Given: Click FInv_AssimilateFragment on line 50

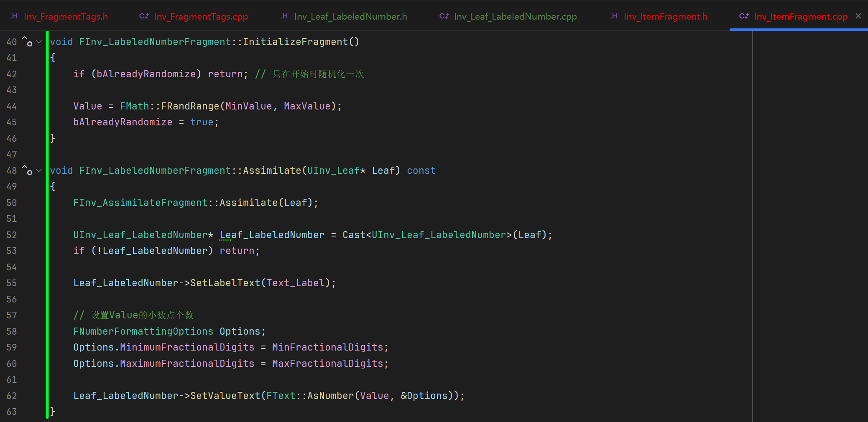Looking at the screenshot, I should pyautogui.click(x=140, y=203).
